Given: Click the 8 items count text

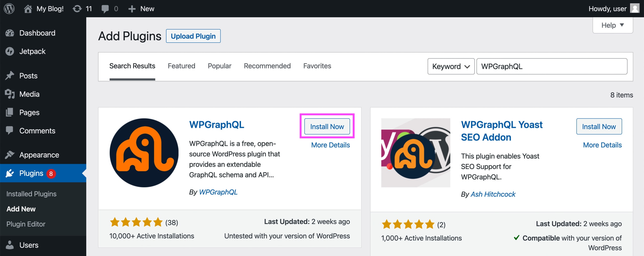Looking at the screenshot, I should click(x=622, y=95).
